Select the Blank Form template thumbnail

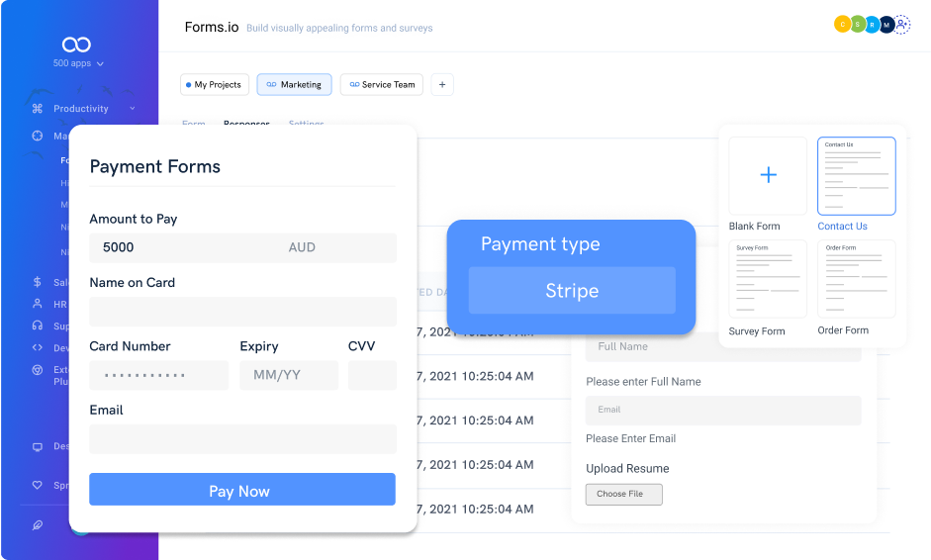(x=768, y=176)
